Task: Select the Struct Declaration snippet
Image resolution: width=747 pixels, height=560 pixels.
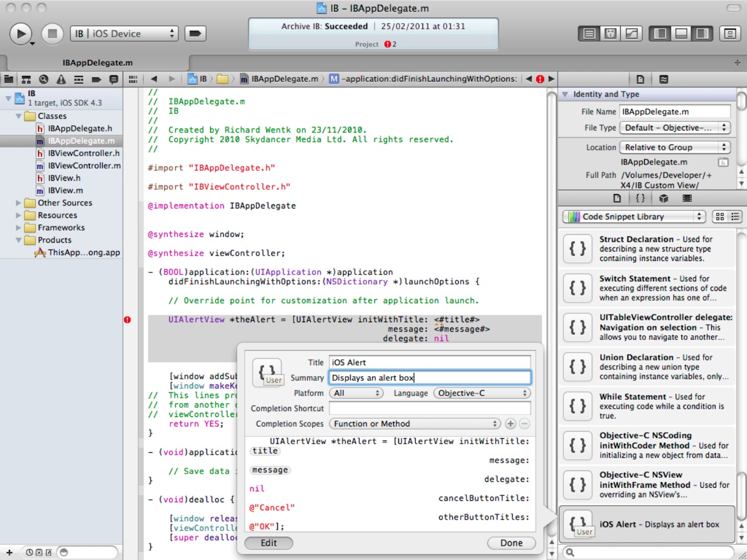Action: click(x=647, y=249)
